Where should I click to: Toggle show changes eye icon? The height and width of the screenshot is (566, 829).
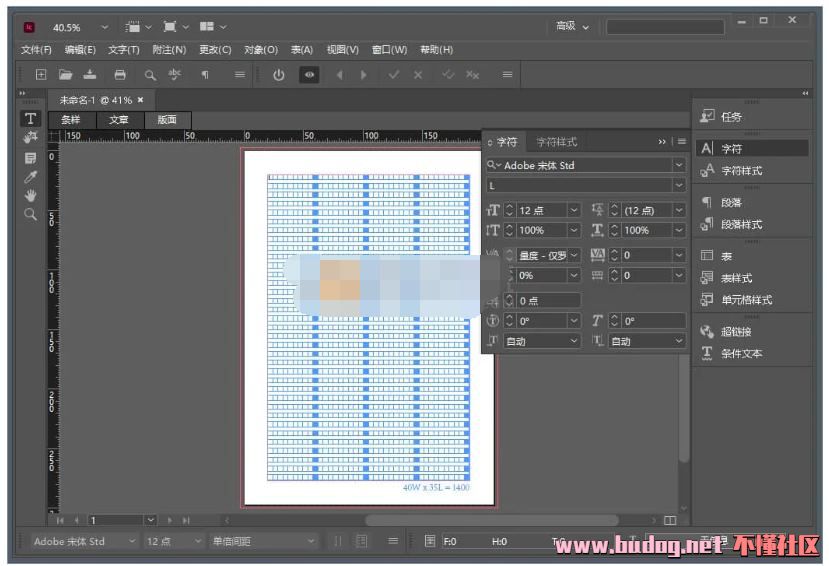pyautogui.click(x=309, y=75)
